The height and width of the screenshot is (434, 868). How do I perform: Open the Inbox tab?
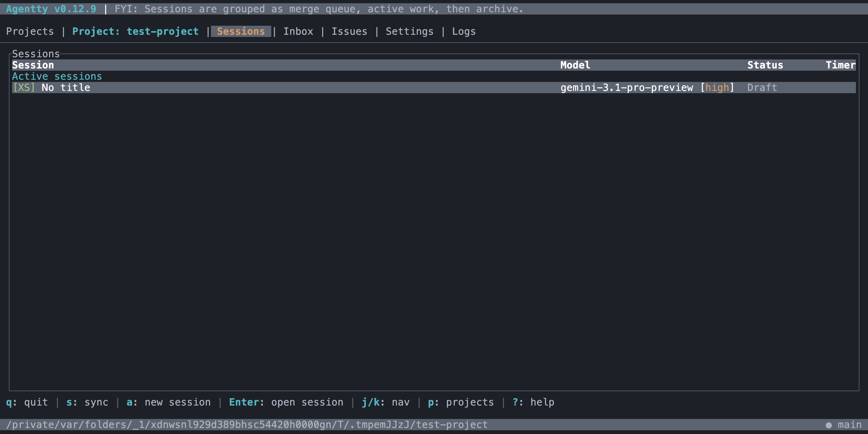[298, 31]
